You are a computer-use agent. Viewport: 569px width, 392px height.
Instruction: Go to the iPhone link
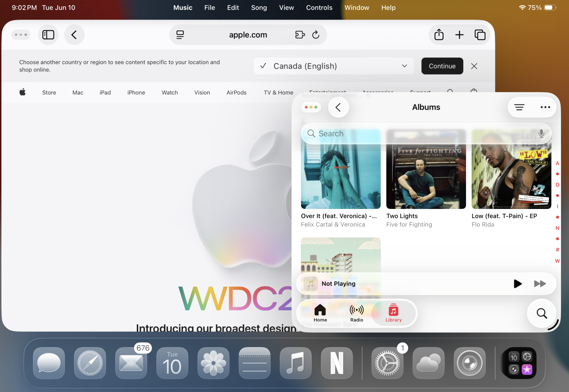136,92
